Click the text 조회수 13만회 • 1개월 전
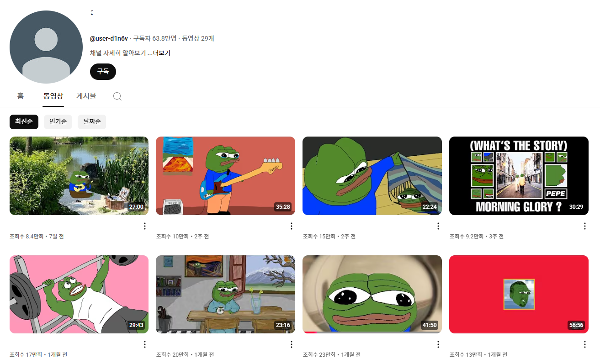The height and width of the screenshot is (364, 600). tap(478, 355)
